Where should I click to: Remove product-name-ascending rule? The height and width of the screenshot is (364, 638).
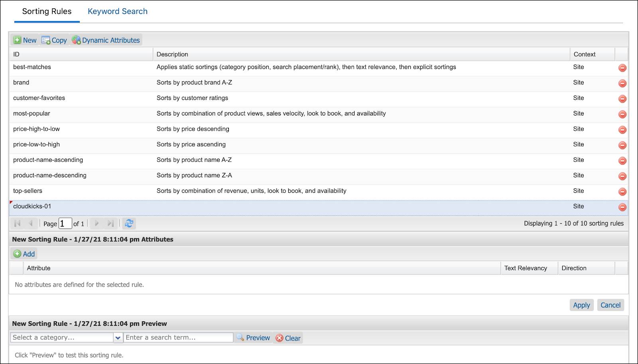point(622,161)
